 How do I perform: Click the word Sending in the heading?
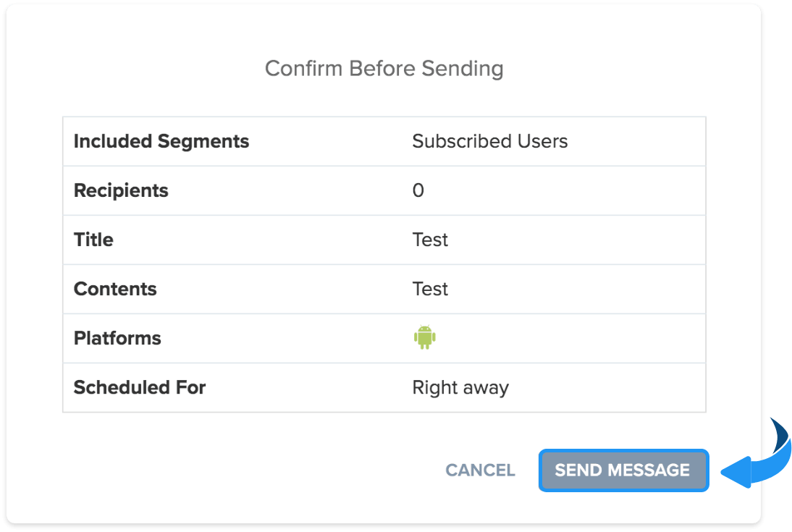[463, 69]
